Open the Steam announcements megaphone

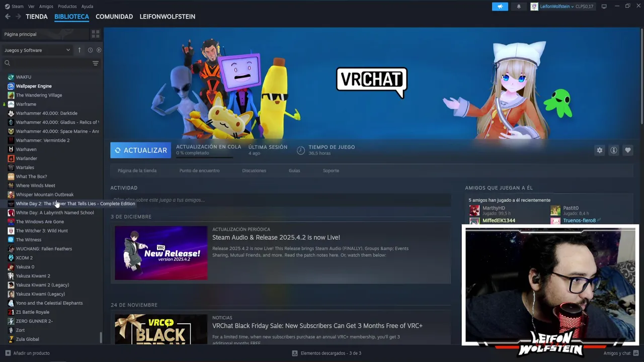click(x=500, y=7)
